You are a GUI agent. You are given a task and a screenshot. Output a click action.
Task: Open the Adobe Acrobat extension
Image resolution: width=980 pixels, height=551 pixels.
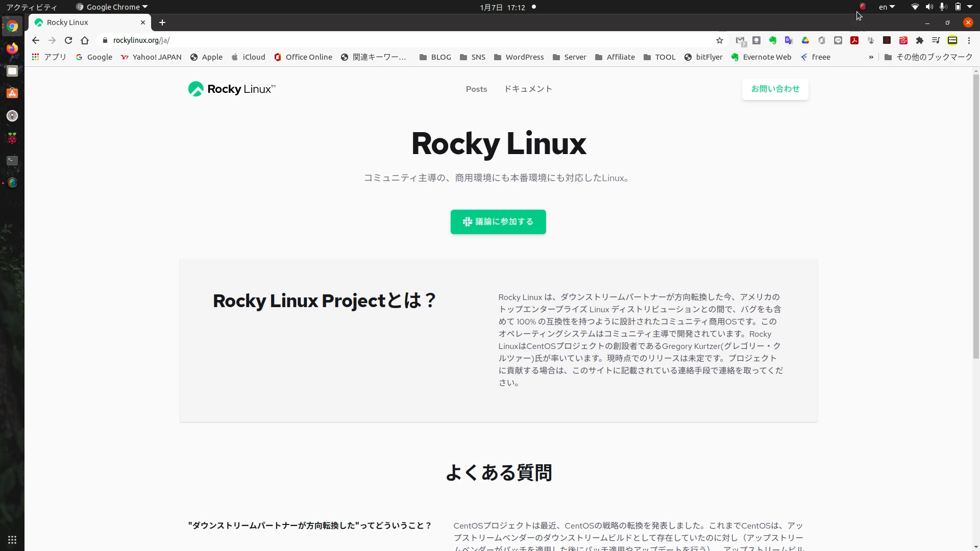[x=854, y=40]
